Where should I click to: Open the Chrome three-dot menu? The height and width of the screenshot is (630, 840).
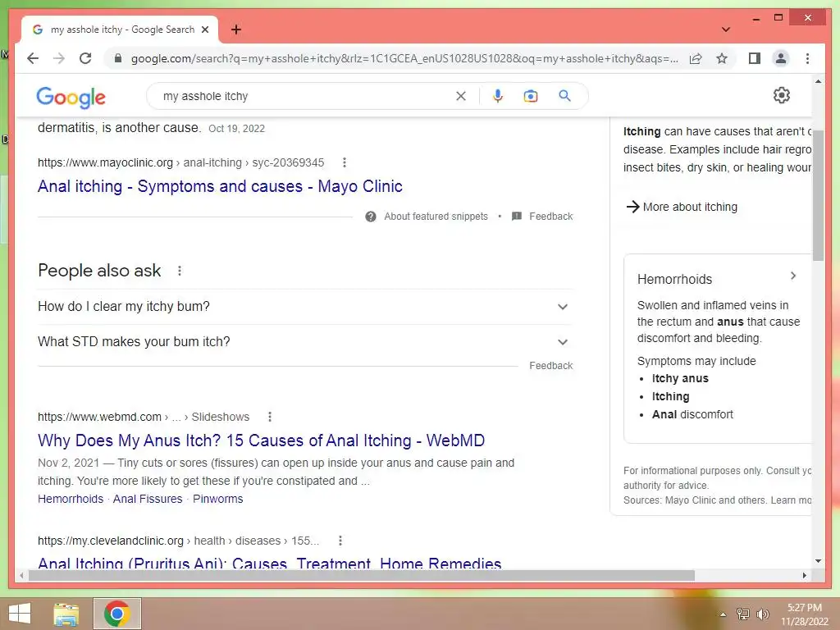click(x=807, y=58)
